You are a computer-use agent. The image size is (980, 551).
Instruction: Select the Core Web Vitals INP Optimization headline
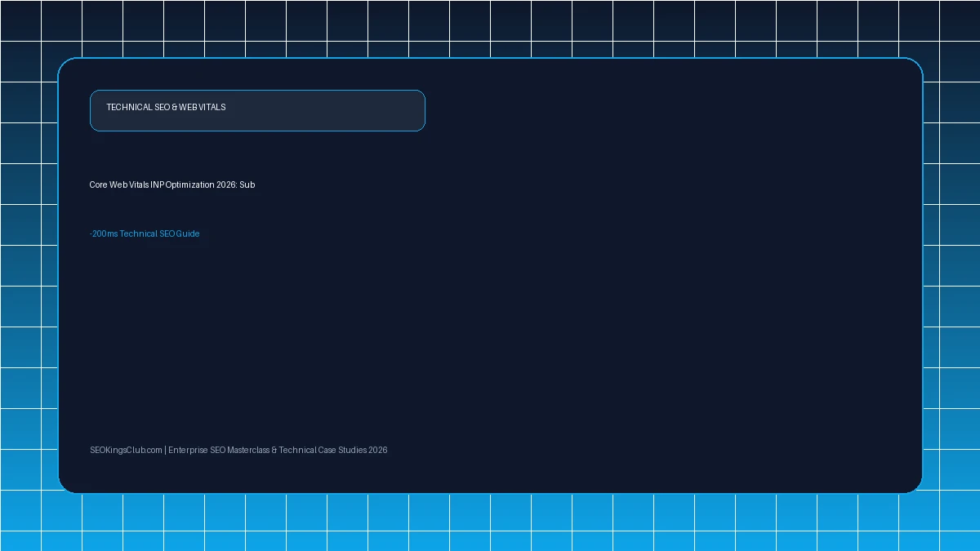coord(172,185)
